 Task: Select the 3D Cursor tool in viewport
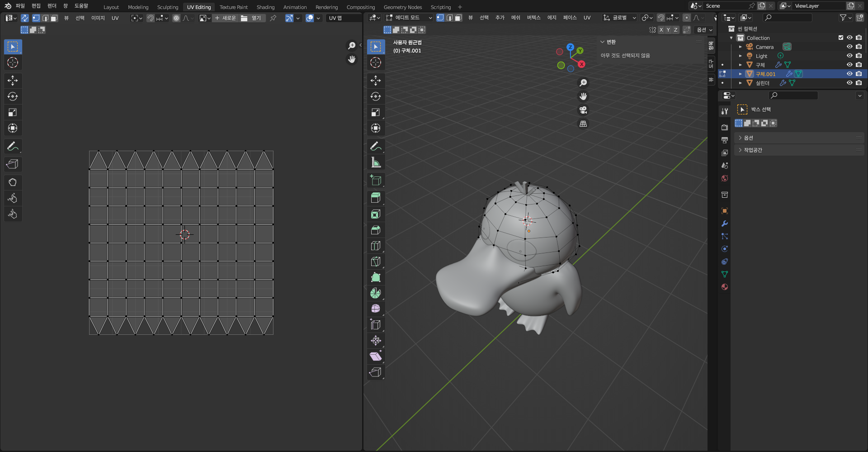[x=376, y=62]
